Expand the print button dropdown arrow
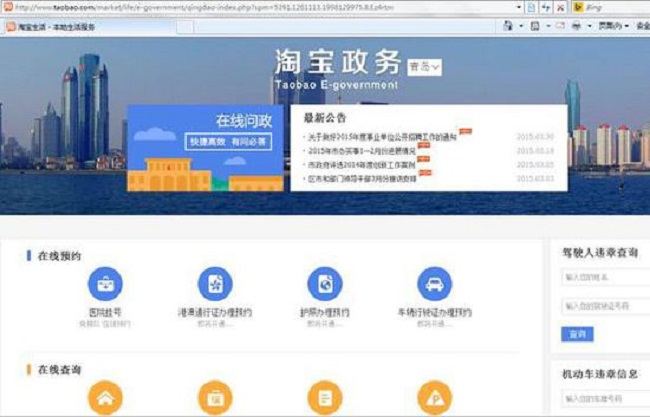Screen dimensions: 650x417 click(x=589, y=26)
